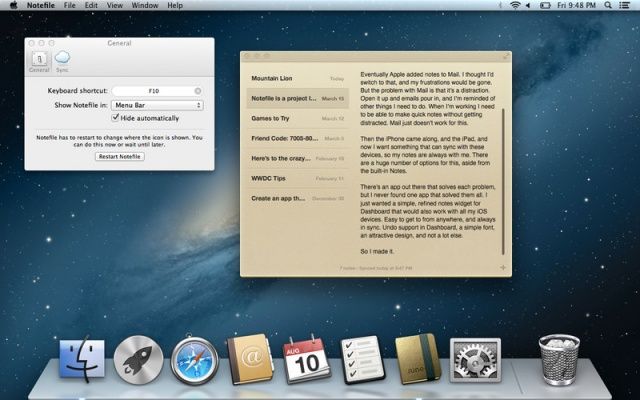
Task: Open the Window menu
Action: [x=144, y=6]
